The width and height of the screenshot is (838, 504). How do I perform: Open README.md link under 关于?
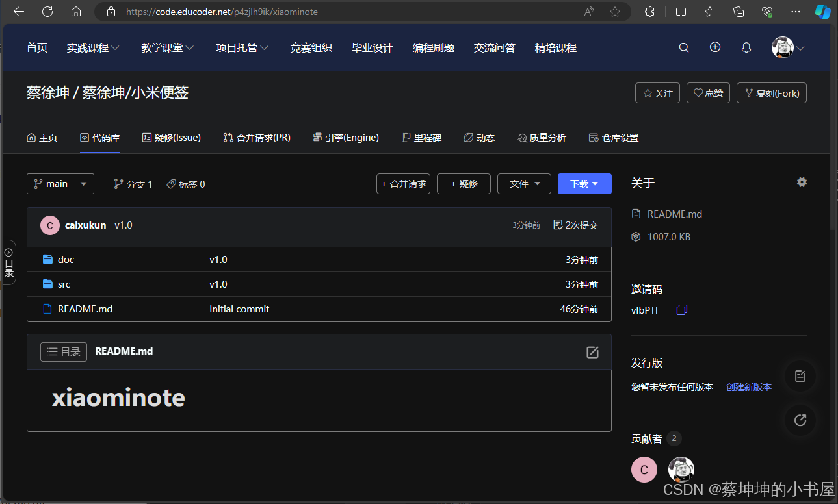[675, 214]
